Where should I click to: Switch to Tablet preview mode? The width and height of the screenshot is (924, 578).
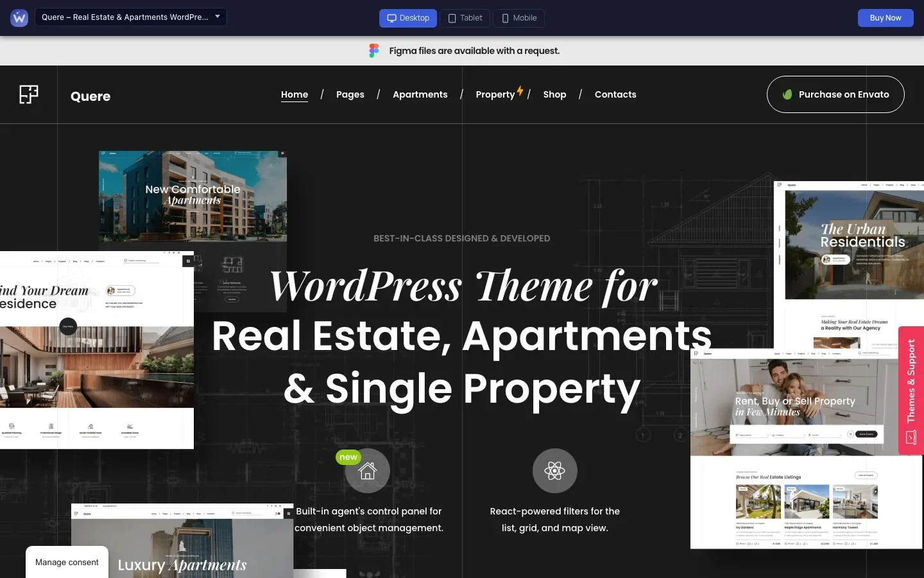click(x=465, y=18)
